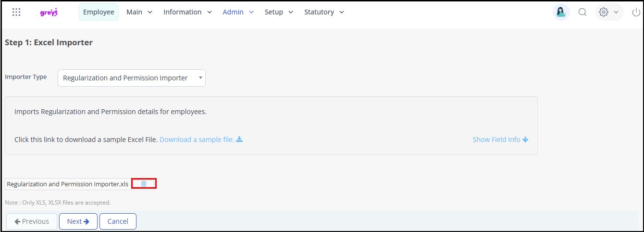Select the Employee tab
This screenshot has height=232, width=644.
[x=99, y=13]
